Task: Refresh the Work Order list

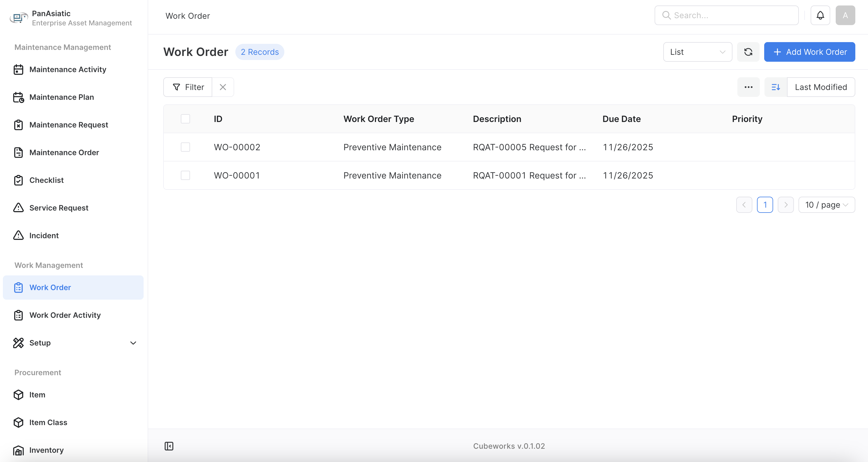Action: pos(748,52)
